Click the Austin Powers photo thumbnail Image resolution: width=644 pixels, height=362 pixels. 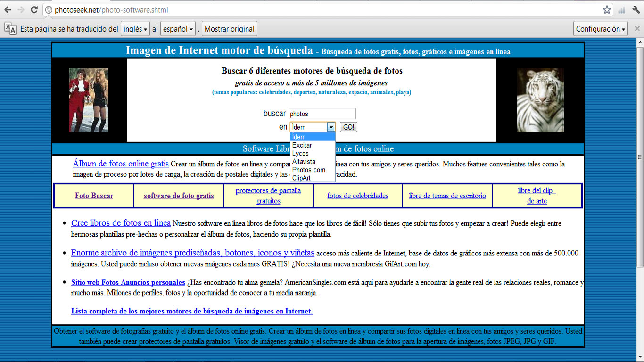click(x=89, y=100)
